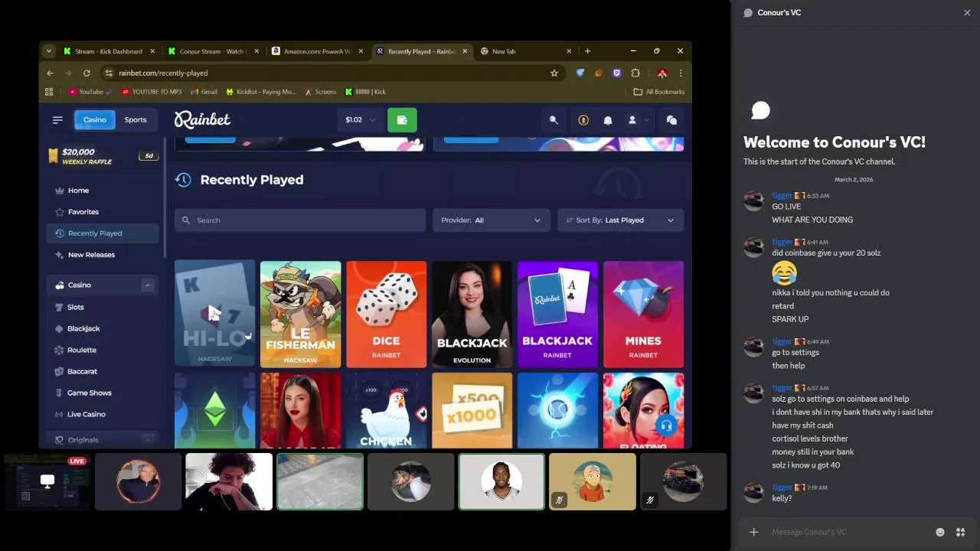The width and height of the screenshot is (980, 551).
Task: Open Discord emoji picker
Action: coord(940,532)
